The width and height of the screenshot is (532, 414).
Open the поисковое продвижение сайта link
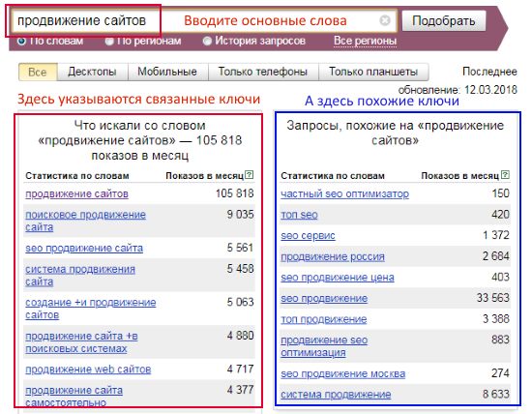[85, 221]
